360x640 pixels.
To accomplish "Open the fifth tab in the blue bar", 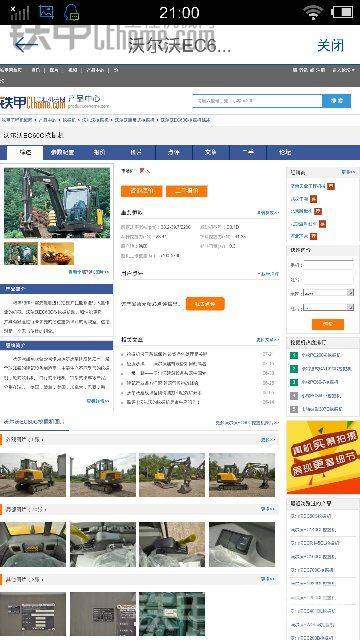I will (x=174, y=152).
